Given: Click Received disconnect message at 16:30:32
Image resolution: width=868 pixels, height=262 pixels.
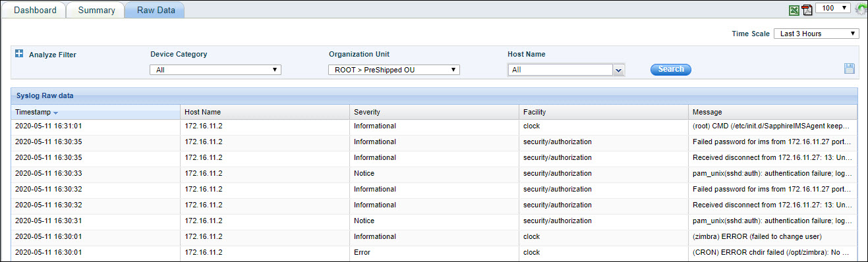Looking at the screenshot, I should (772, 205).
